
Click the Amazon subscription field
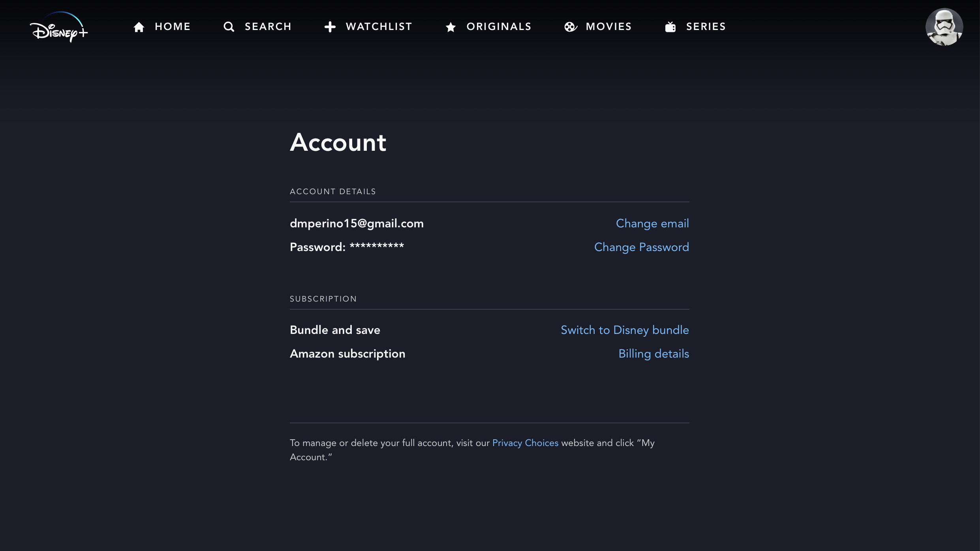coord(347,354)
